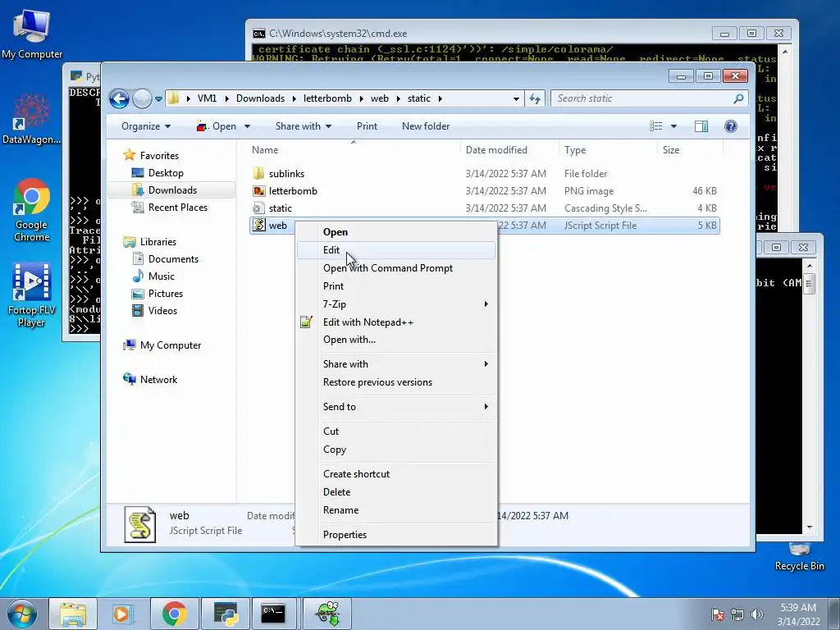
Task: Choose Edit with Notepad++
Action: [x=396, y=322]
